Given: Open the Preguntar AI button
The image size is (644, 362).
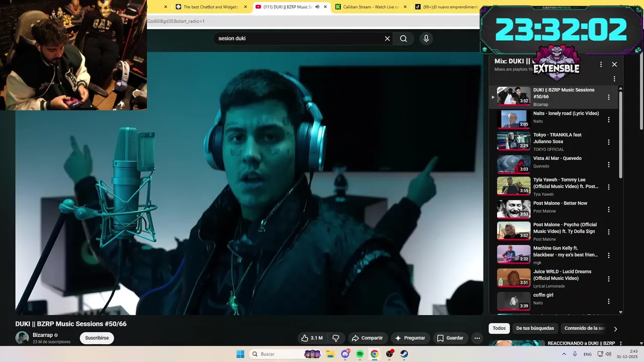Looking at the screenshot, I should 411,338.
